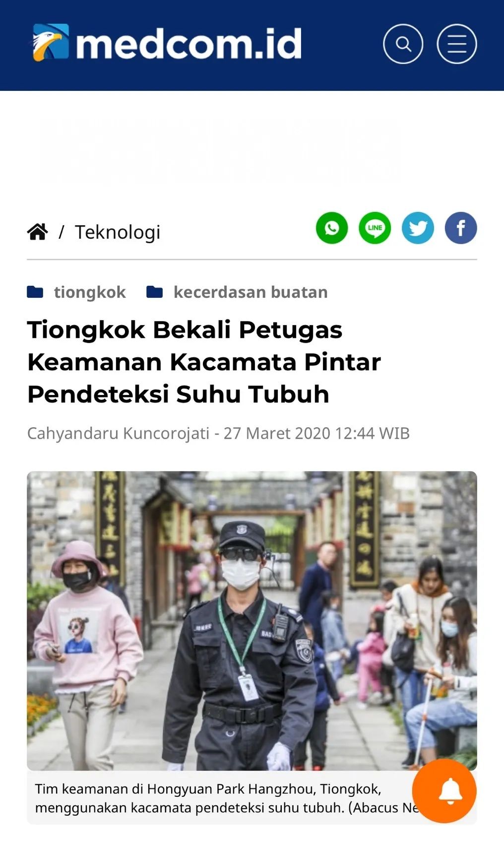This screenshot has height=848, width=504.
Task: Go to home via house icon
Action: coord(38,232)
